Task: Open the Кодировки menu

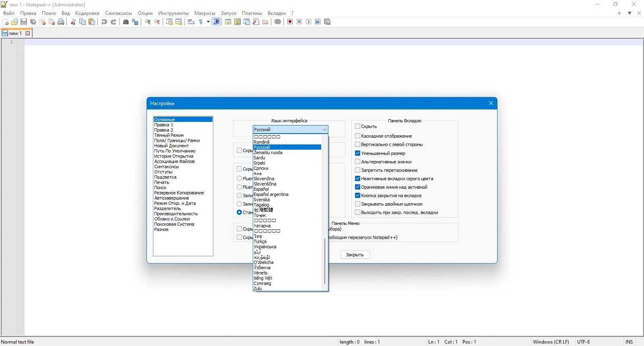Action: [87, 13]
